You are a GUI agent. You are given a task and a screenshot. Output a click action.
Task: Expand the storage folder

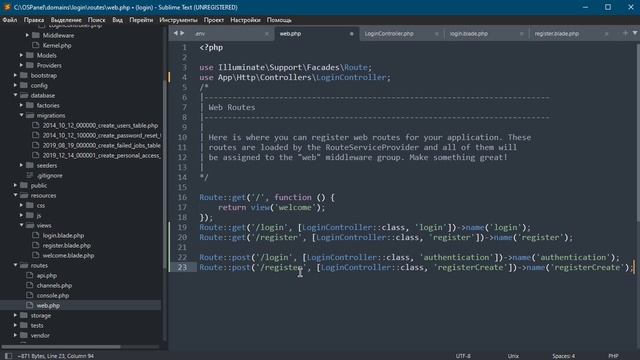tap(15, 316)
